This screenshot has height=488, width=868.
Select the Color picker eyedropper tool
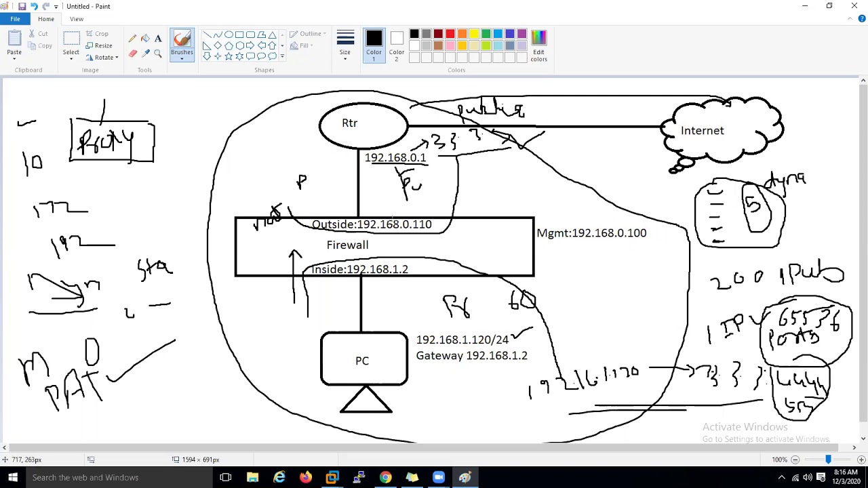145,54
